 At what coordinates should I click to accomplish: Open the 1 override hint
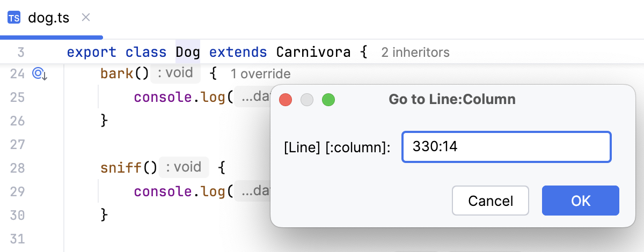coord(260,73)
